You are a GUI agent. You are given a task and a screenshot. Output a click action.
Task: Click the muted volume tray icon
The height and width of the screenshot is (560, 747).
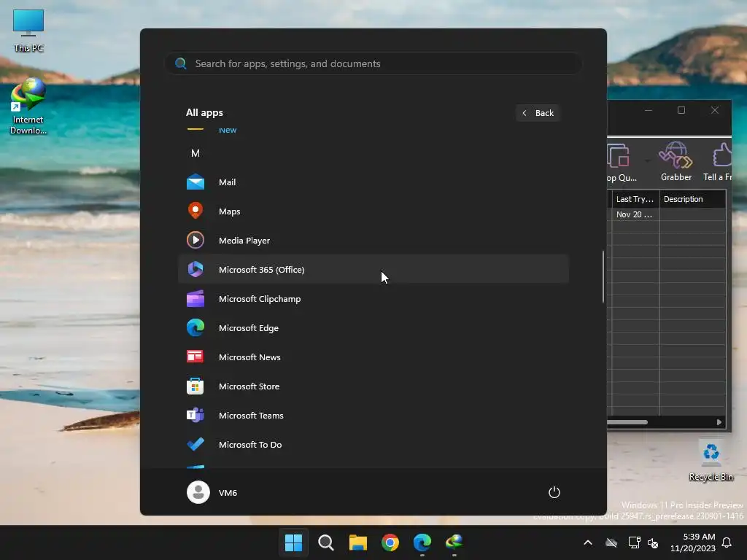[x=653, y=542]
